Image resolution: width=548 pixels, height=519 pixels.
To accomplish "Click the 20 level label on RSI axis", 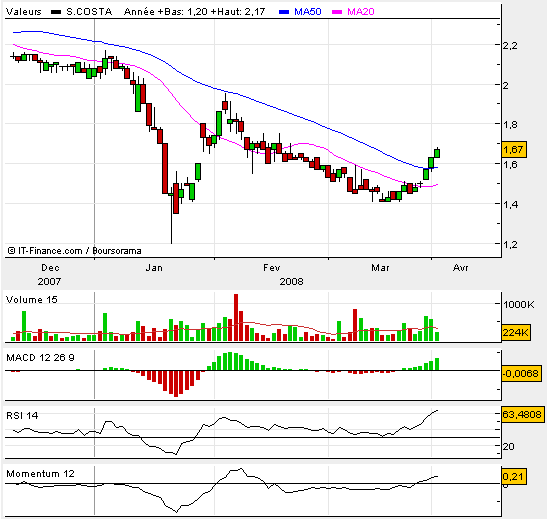I will pyautogui.click(x=508, y=446).
